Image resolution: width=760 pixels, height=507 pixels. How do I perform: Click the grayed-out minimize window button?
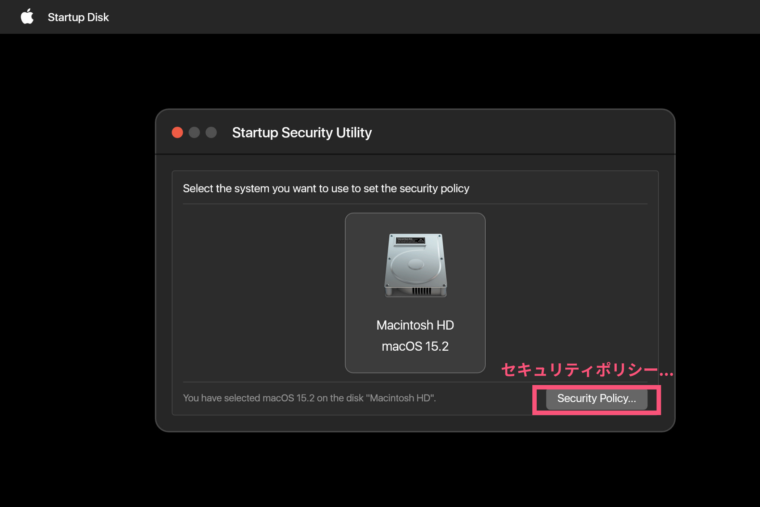(x=194, y=132)
